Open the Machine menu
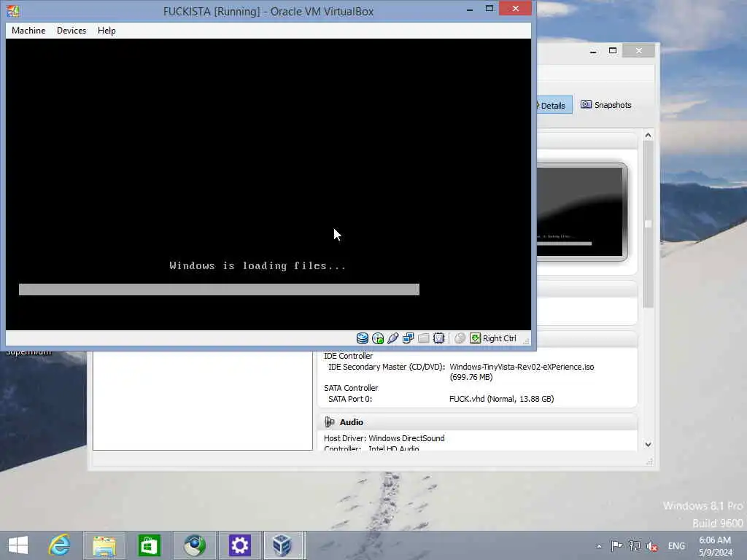747x560 pixels. click(x=28, y=31)
